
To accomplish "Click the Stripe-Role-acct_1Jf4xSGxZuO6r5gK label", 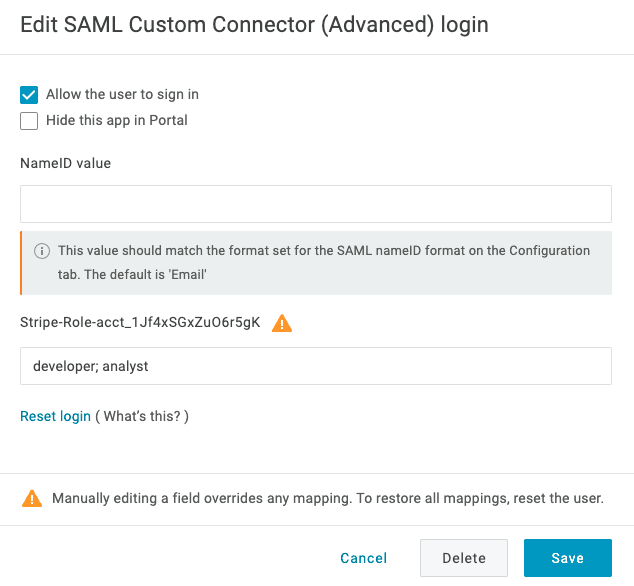I will click(x=140, y=322).
